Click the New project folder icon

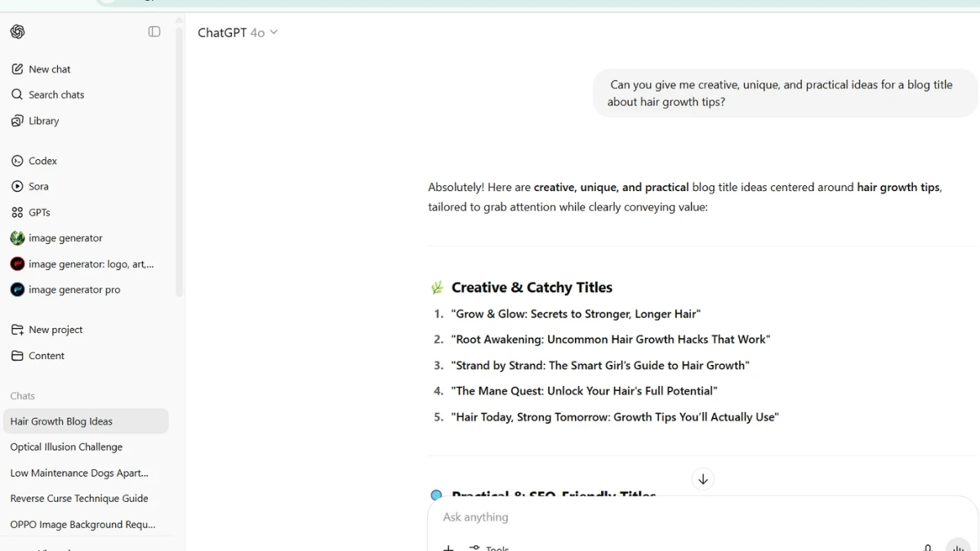(17, 330)
